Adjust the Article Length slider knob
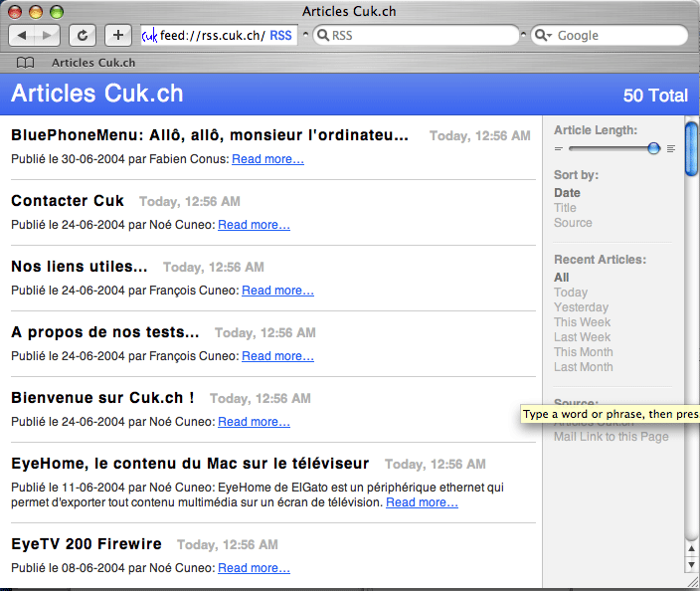This screenshot has width=700, height=591. (x=653, y=148)
